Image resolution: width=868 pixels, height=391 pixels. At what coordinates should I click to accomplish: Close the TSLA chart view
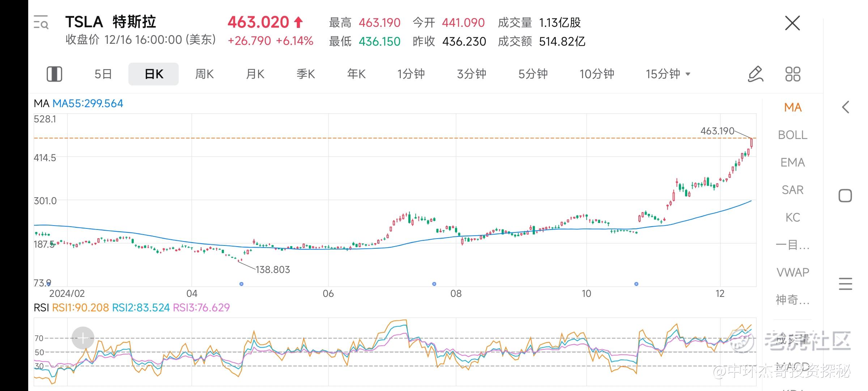792,23
